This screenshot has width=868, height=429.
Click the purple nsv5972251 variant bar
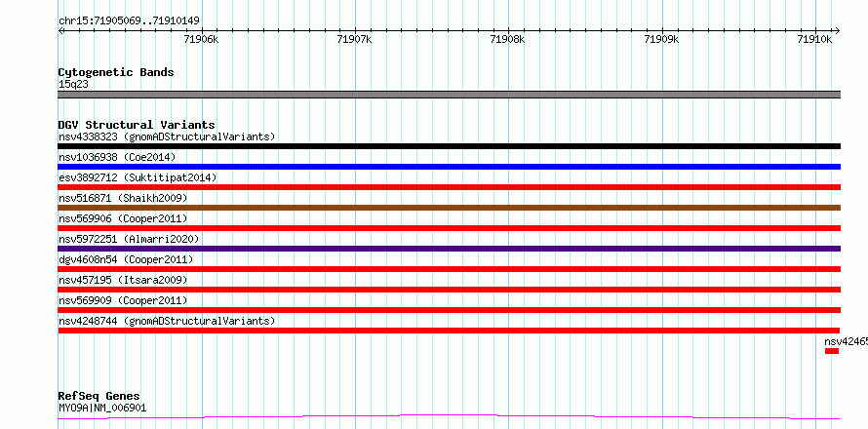tap(450, 249)
